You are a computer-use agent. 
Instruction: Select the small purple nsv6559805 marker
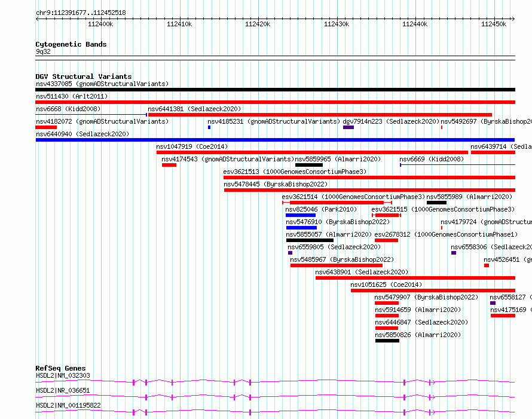(x=290, y=253)
